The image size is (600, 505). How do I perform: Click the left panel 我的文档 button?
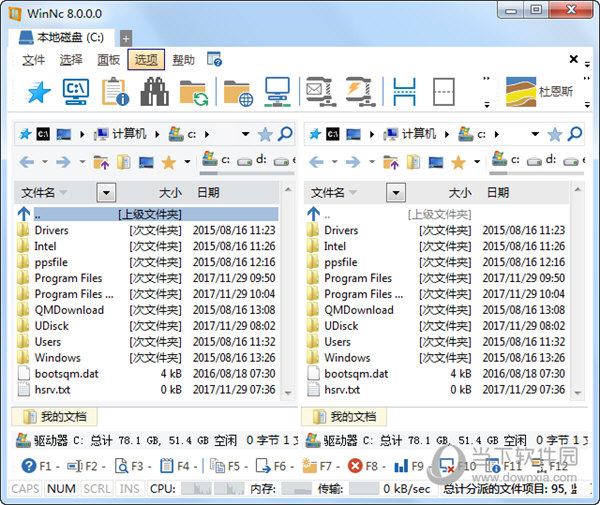[x=54, y=417]
